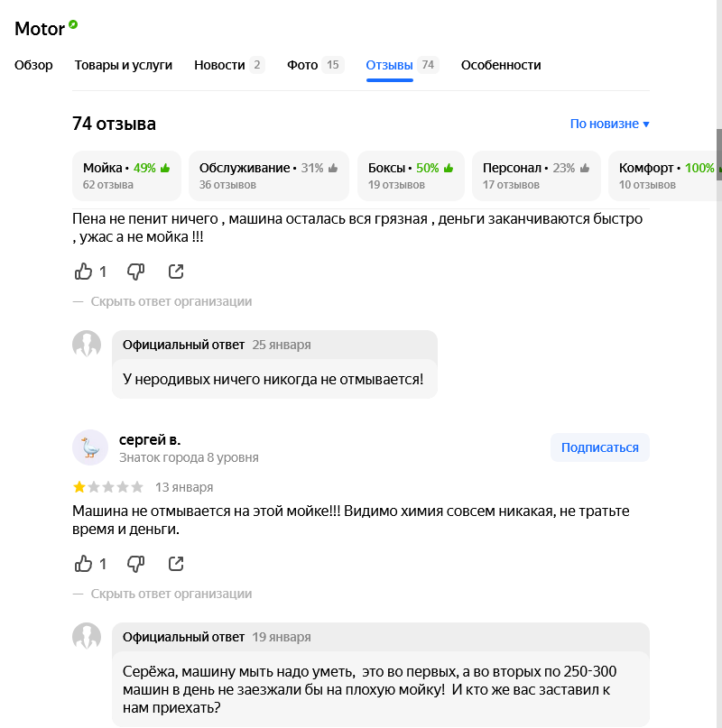Click сергей в.'s goose avatar
The image size is (722, 728).
[90, 447]
